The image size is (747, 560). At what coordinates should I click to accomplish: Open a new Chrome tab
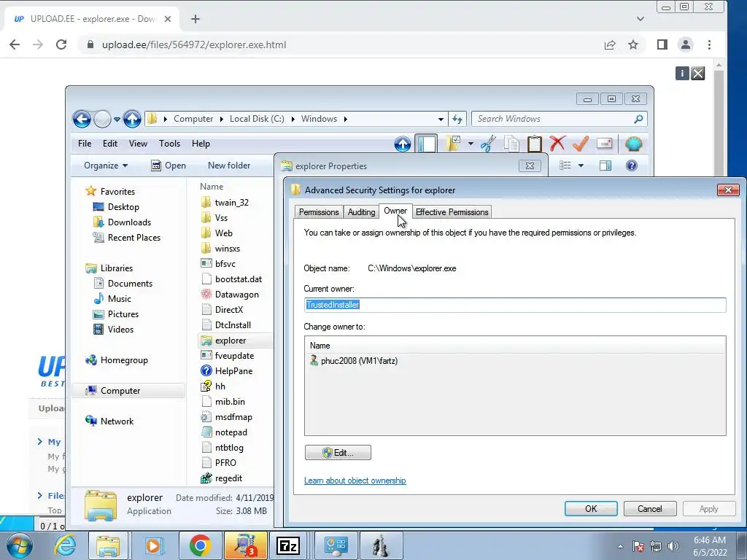196,19
